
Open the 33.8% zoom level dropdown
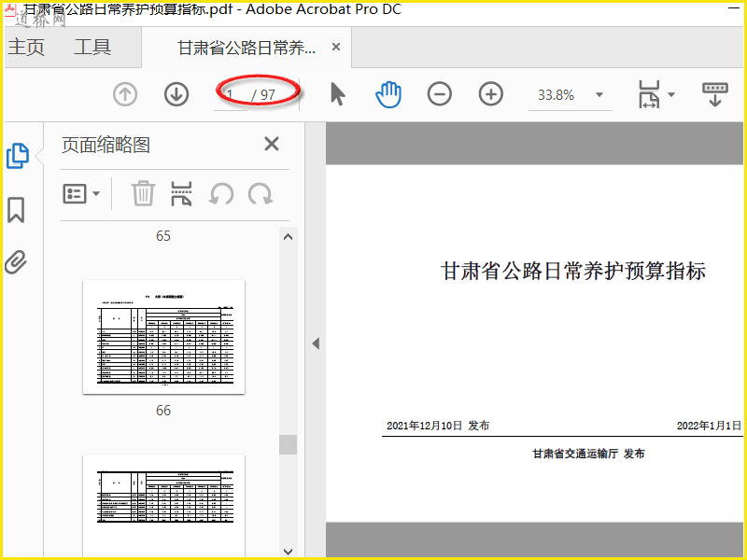[x=599, y=94]
